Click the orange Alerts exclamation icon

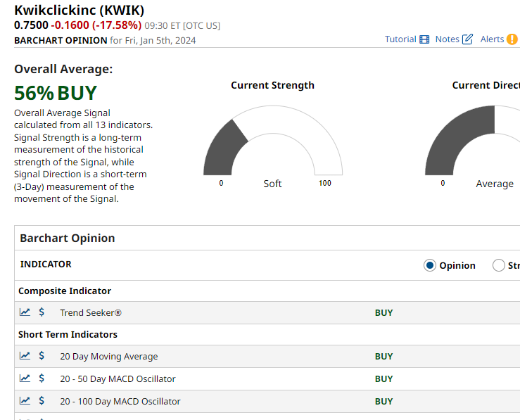512,39
